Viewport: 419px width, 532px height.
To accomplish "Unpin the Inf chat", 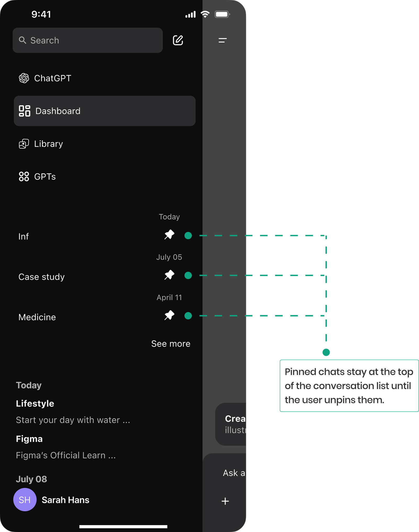I will pos(169,235).
